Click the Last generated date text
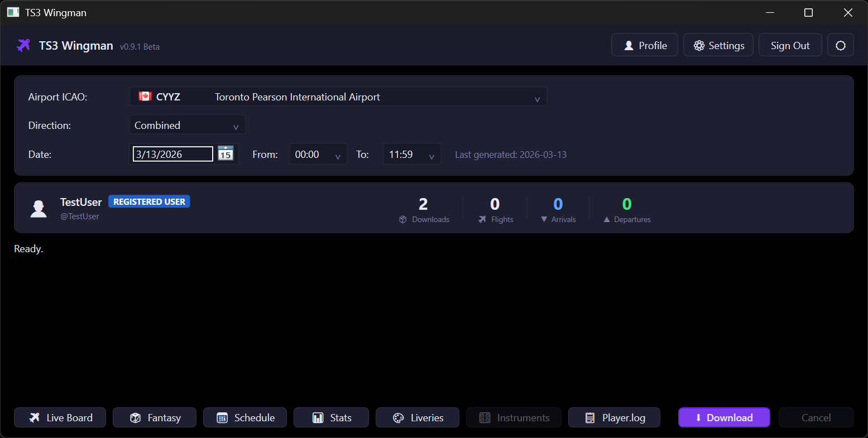This screenshot has width=868, height=438. 511,155
